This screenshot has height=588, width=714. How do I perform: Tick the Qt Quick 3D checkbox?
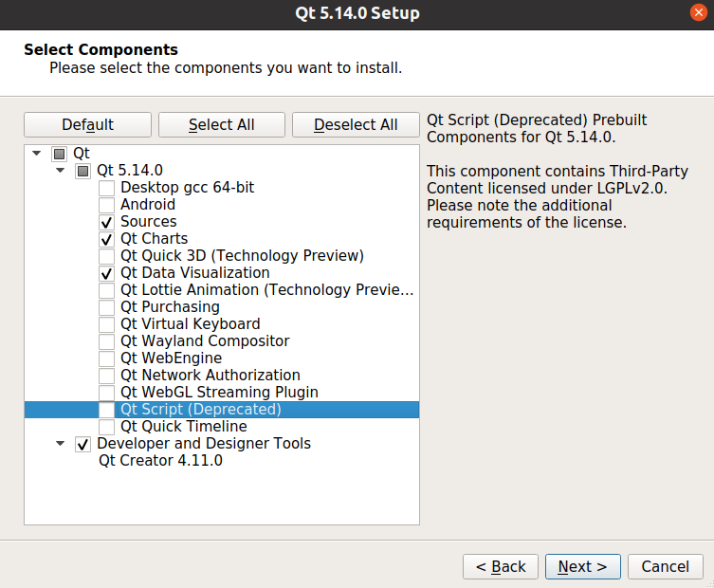coord(106,256)
